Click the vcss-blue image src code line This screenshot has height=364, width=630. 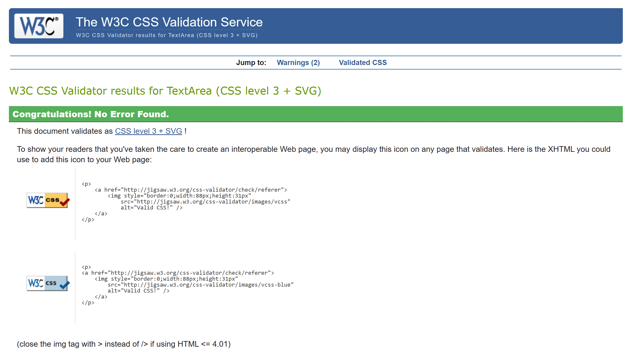tap(201, 285)
